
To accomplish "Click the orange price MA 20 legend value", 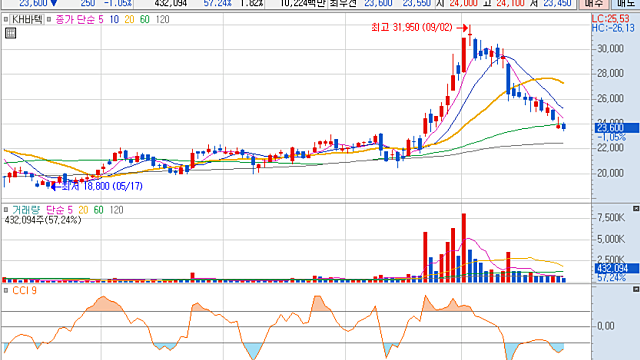I will pyautogui.click(x=129, y=19).
